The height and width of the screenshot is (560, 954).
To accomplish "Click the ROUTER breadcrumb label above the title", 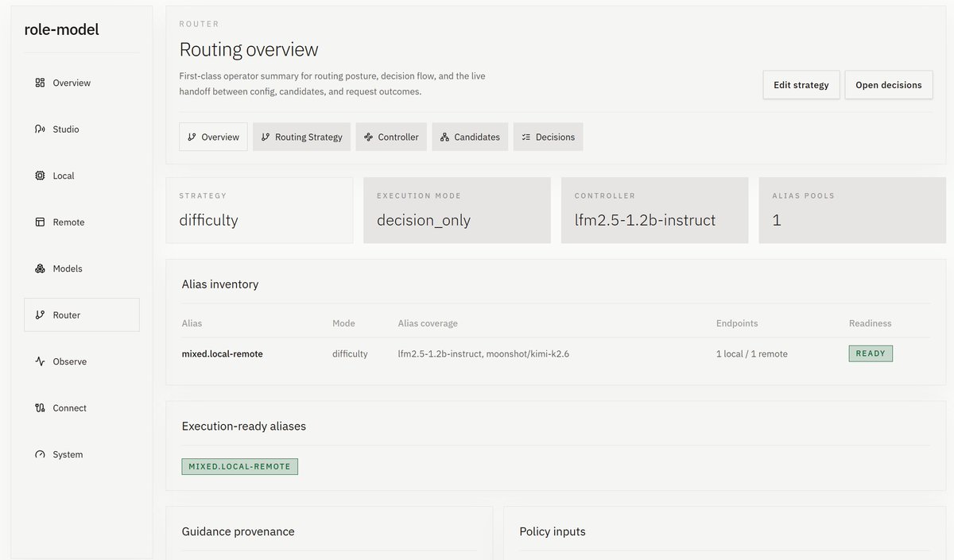I will coord(200,25).
